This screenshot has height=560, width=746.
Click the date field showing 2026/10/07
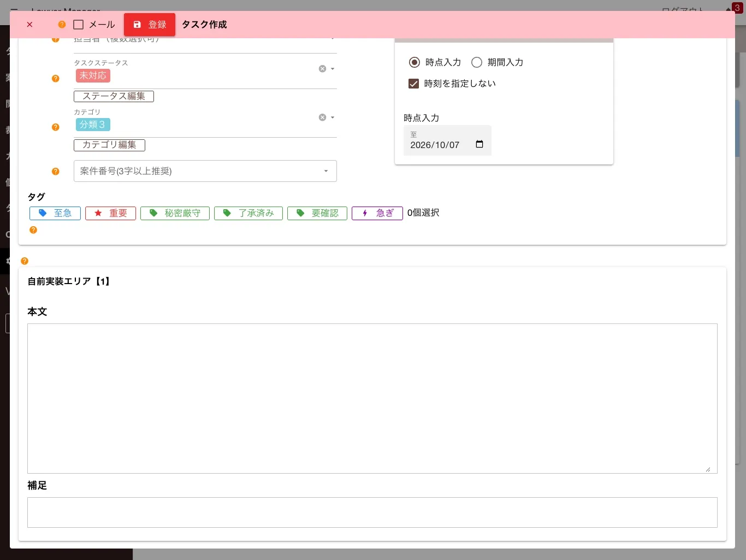point(447,140)
